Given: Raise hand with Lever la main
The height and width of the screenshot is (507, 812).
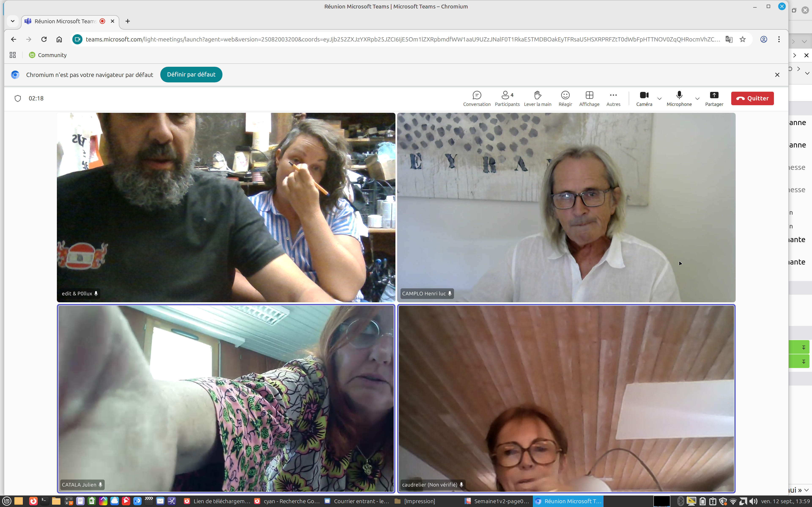Looking at the screenshot, I should (x=538, y=99).
